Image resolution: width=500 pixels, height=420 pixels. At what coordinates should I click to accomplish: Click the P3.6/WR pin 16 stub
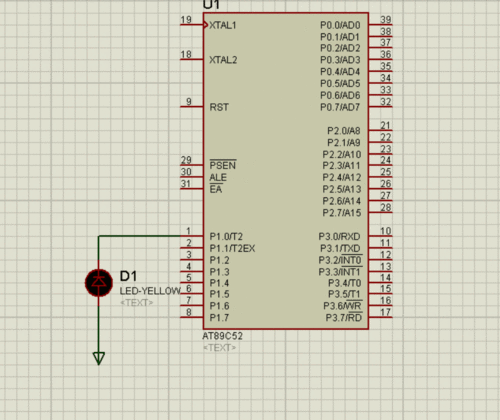(380, 306)
